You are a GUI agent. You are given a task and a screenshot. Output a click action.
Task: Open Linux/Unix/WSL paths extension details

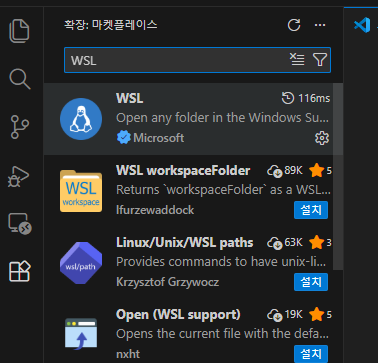point(188,263)
